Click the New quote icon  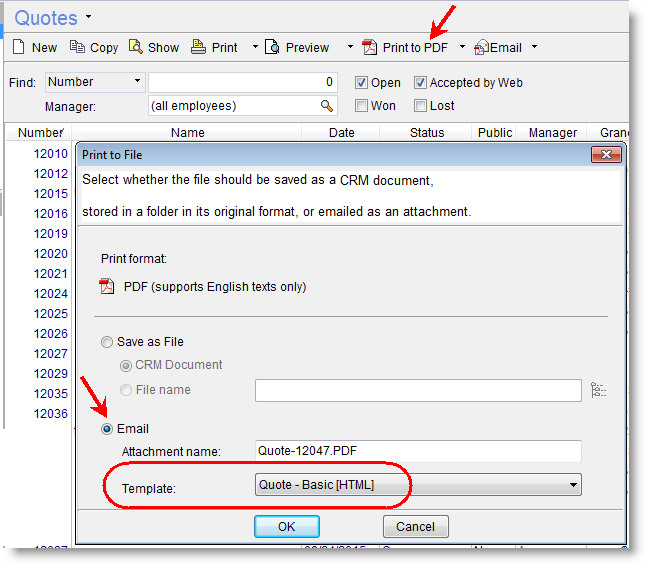click(x=18, y=47)
